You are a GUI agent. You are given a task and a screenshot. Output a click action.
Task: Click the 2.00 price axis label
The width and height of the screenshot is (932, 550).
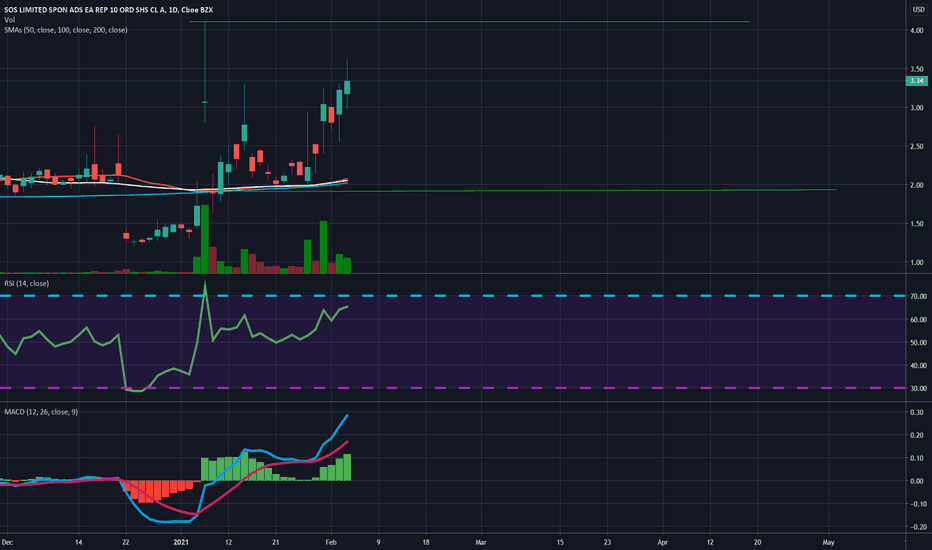point(917,185)
